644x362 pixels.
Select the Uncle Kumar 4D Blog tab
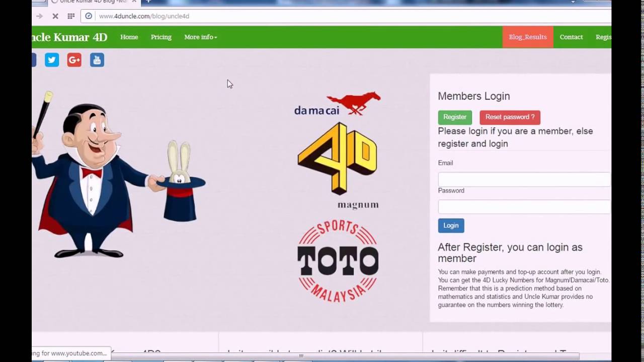click(93, 2)
